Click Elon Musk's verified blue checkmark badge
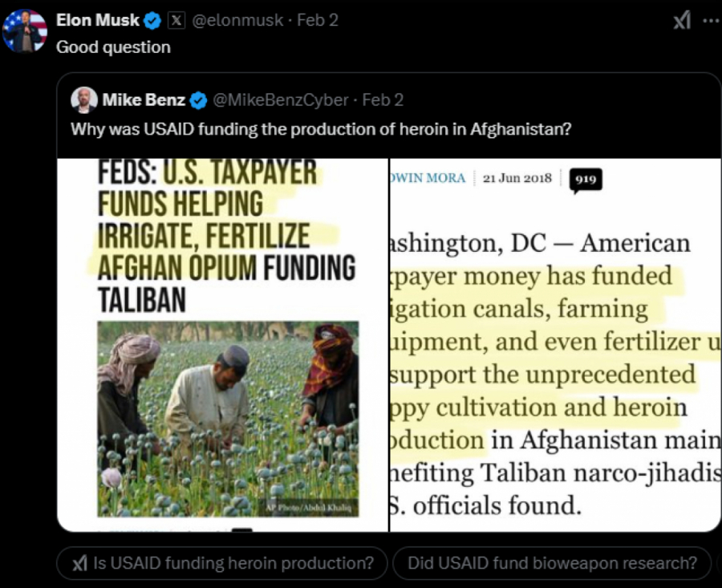Viewport: 722px width, 588px height. coord(153,20)
